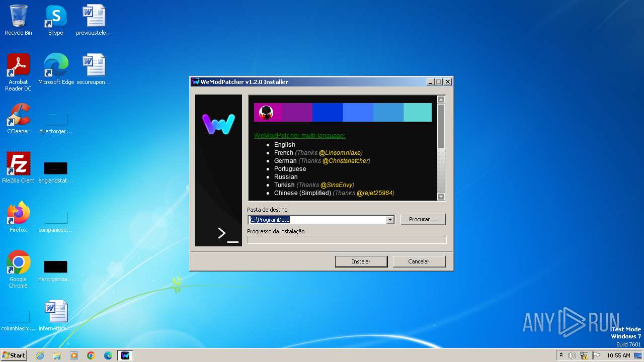Click the scroll down arrow in info panel
This screenshot has width=644, height=362.
pos(441,197)
